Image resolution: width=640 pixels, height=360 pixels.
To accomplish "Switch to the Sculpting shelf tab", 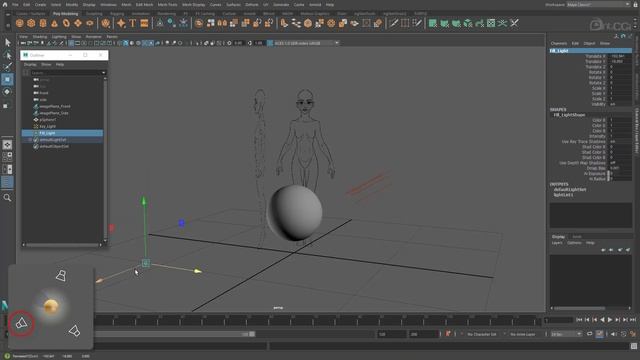I will [x=94, y=13].
